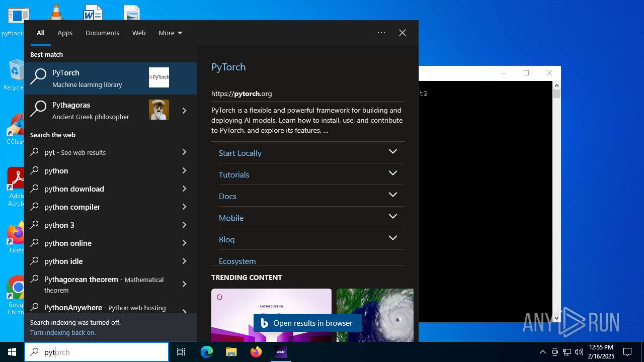Screen dimensions: 644x362
Task: Select the 'python 3' suggestion
Action: [x=111, y=225]
